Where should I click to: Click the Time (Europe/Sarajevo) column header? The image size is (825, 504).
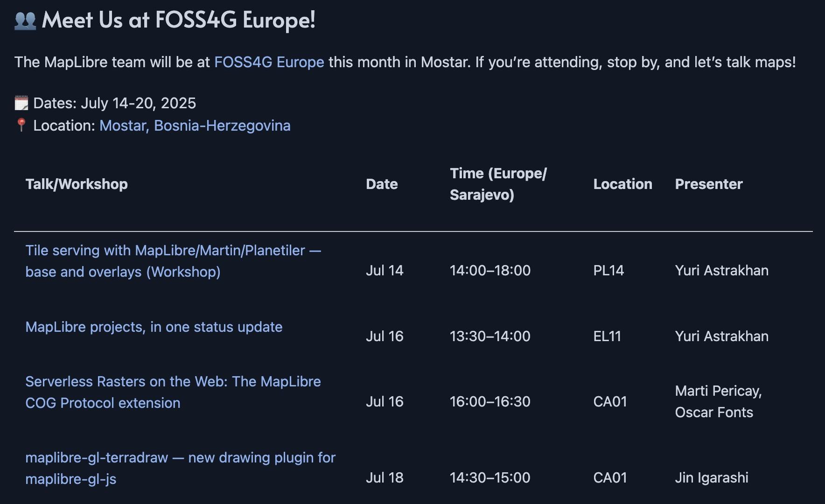click(498, 184)
